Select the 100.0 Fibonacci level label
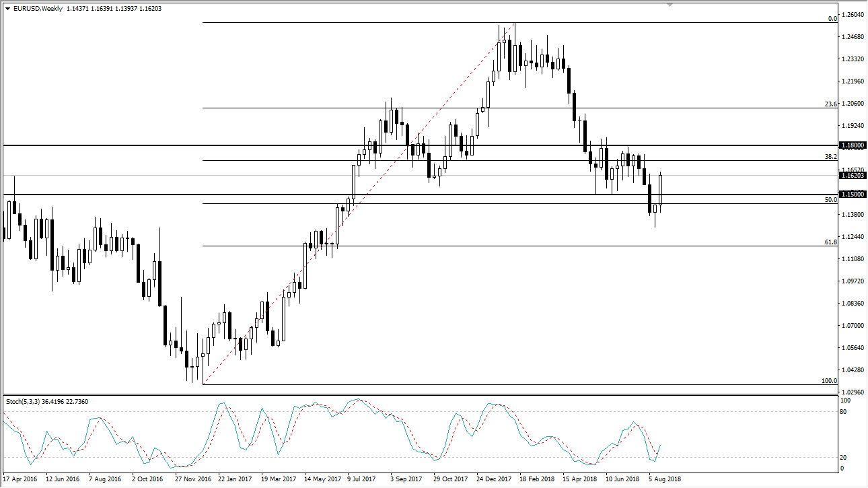868x488 pixels. 829,381
